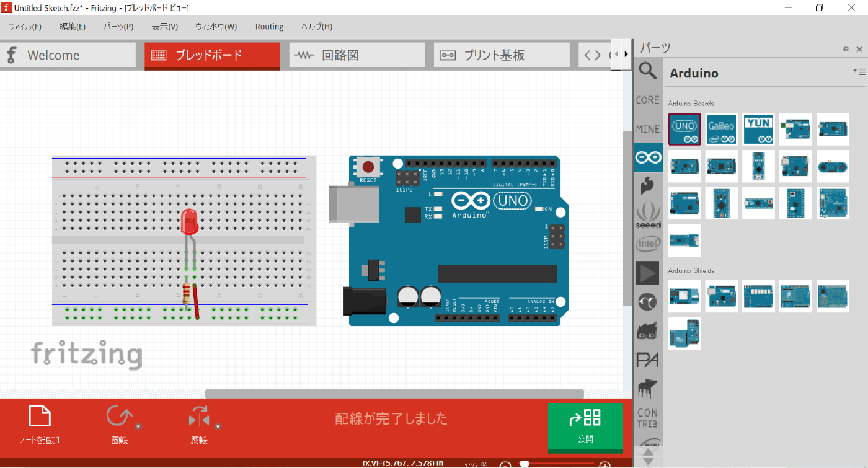Click the zoom-out minus icon

[505, 465]
